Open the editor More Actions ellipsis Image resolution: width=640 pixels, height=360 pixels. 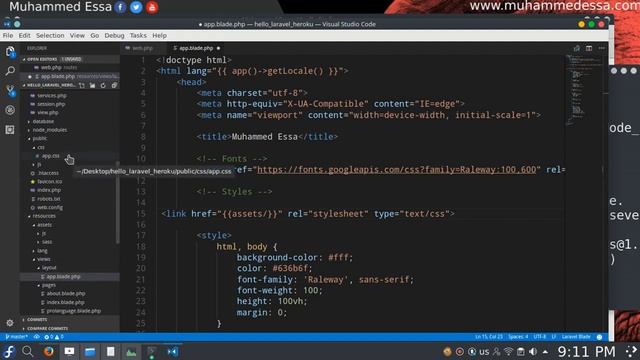602,48
